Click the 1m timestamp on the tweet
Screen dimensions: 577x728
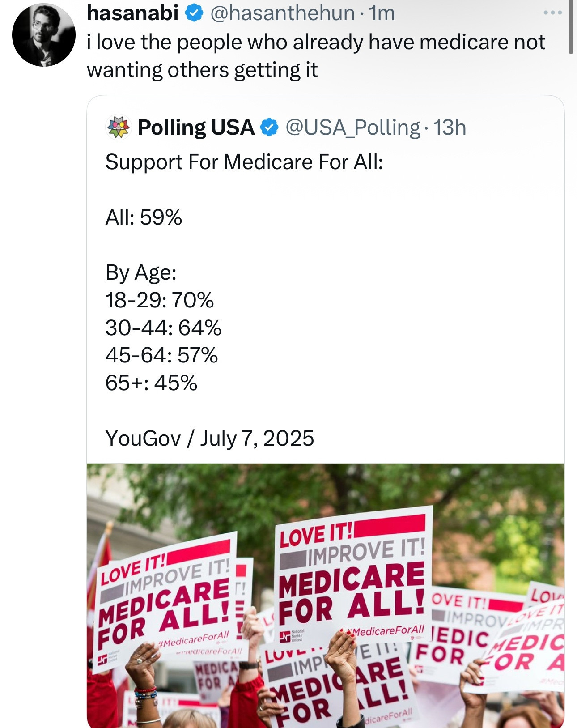tap(381, 13)
